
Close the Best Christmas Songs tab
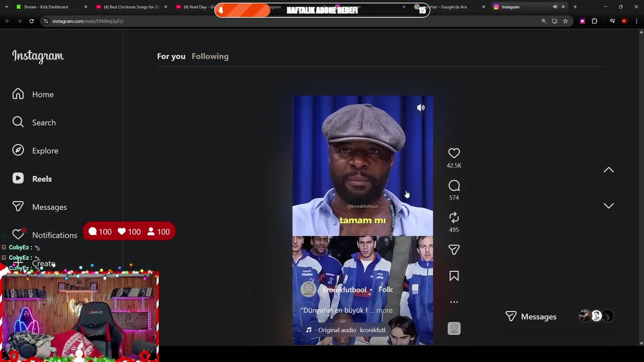tap(166, 7)
